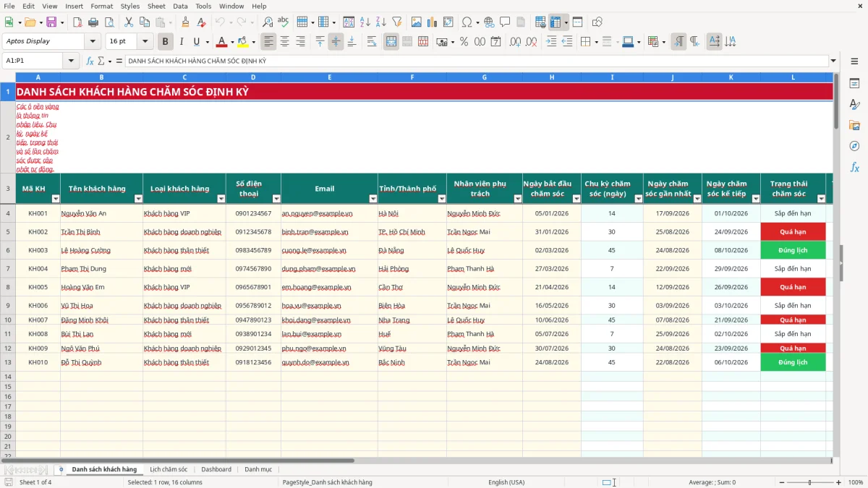The width and height of the screenshot is (868, 488).
Task: Click the Print icon
Action: tap(94, 22)
